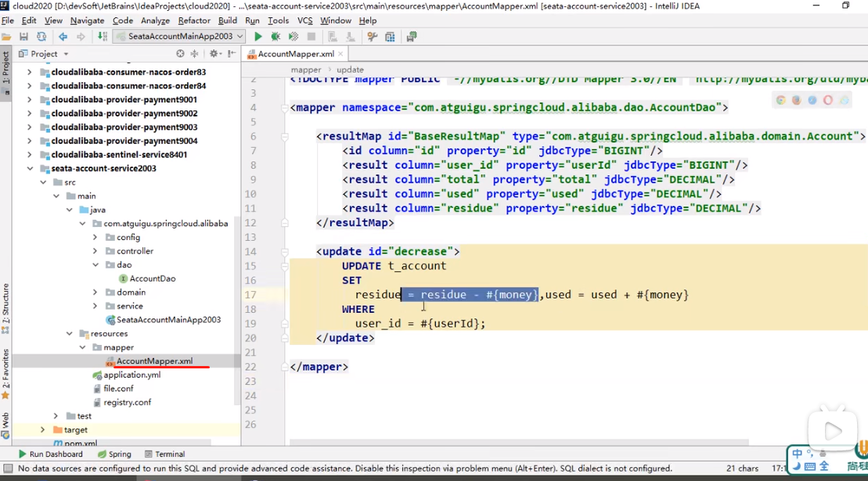The height and width of the screenshot is (481, 868).
Task: Click the locate-current-file target icon in Project panel
Action: point(180,54)
